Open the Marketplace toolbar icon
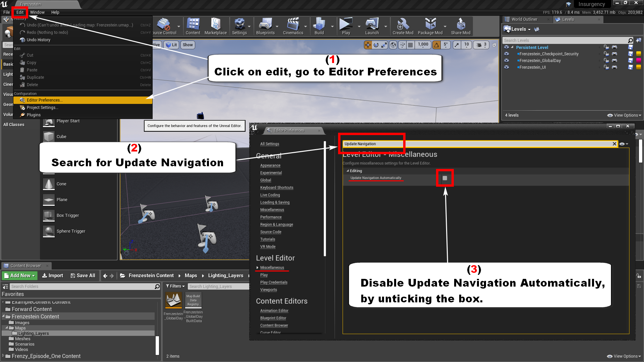Screen dimensions: 644x362 click(215, 26)
